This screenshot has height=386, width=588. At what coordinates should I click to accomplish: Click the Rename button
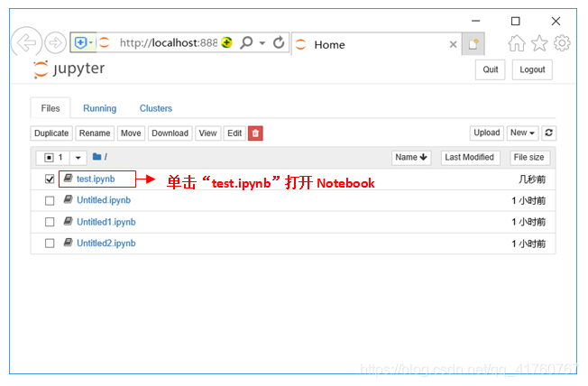click(x=95, y=133)
